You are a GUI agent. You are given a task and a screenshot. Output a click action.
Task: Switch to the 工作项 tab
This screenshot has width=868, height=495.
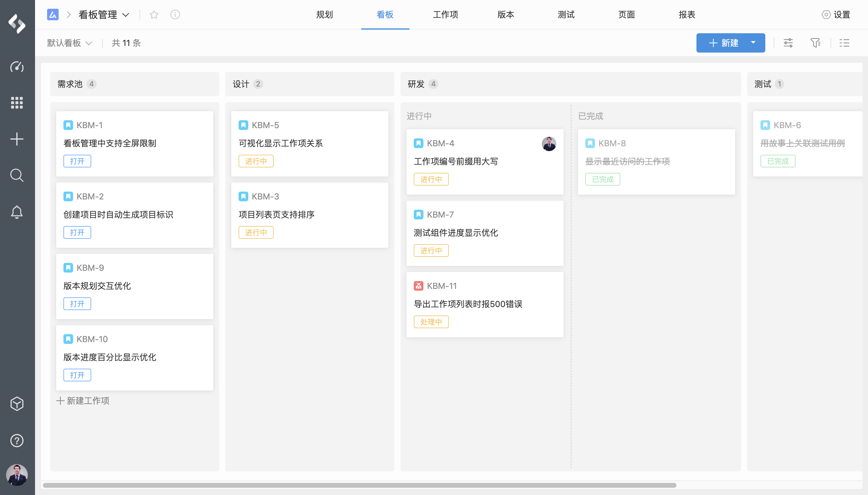pos(445,15)
